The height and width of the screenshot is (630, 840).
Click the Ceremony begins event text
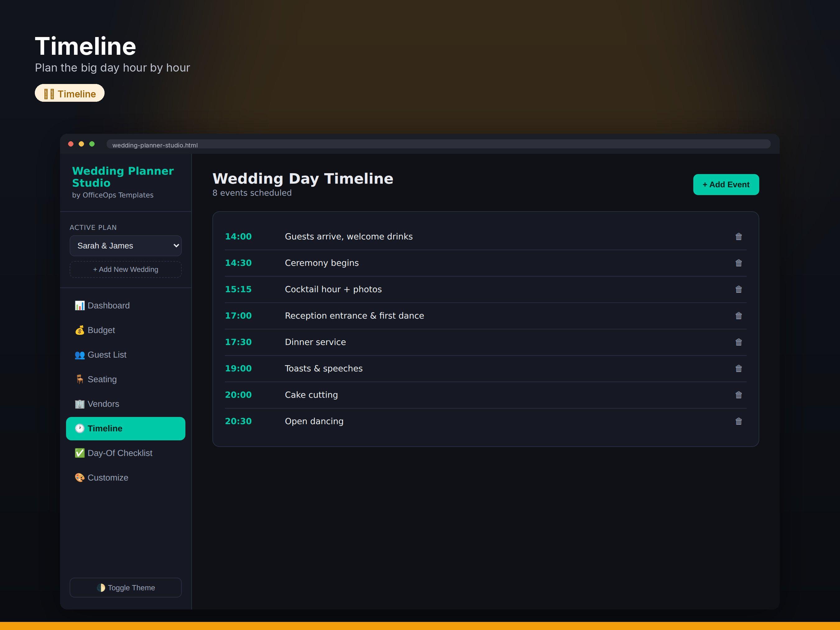coord(322,263)
